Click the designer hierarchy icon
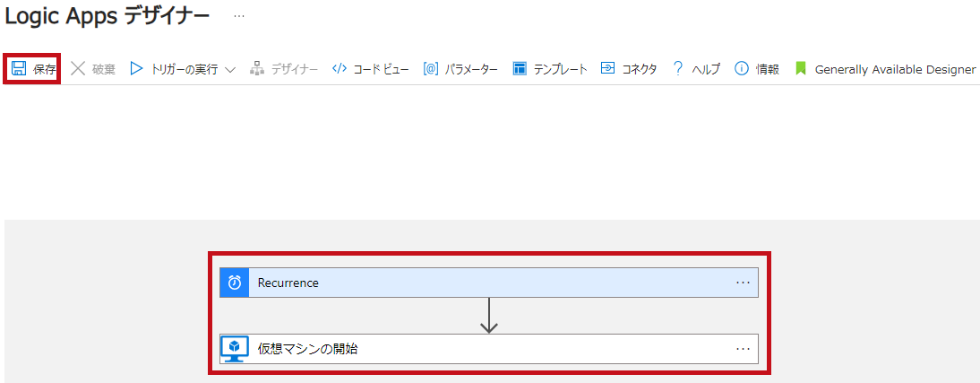The height and width of the screenshot is (383, 980). point(256,69)
